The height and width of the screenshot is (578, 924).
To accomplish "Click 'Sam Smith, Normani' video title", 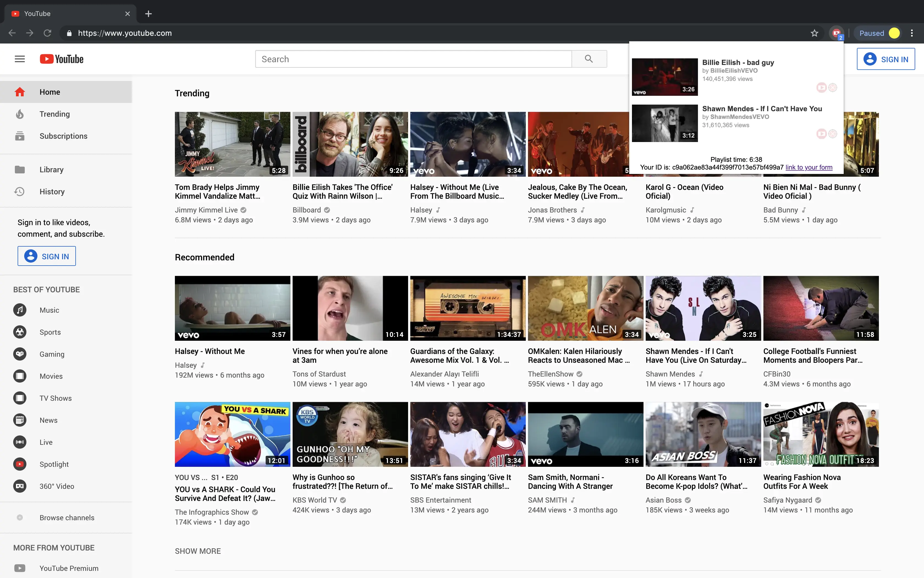I will [x=570, y=482].
